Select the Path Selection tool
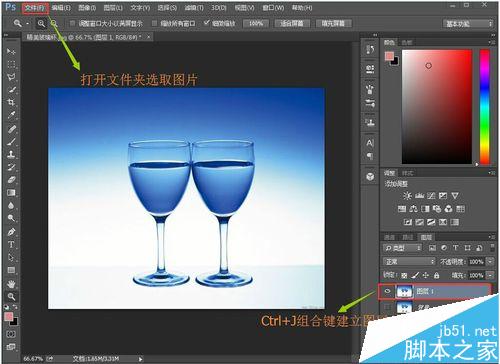Image resolution: width=500 pixels, height=364 pixels. click(x=11, y=257)
